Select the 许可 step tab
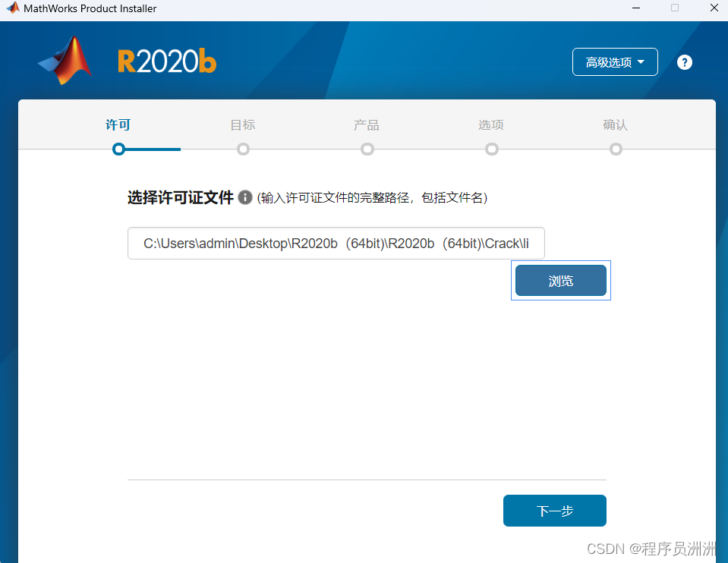The image size is (728, 563). point(118,124)
